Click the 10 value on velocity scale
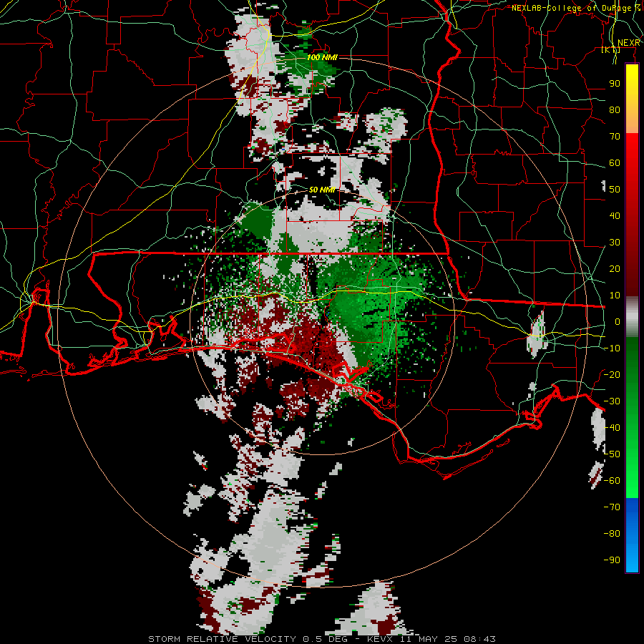The image size is (644, 644). point(615,296)
